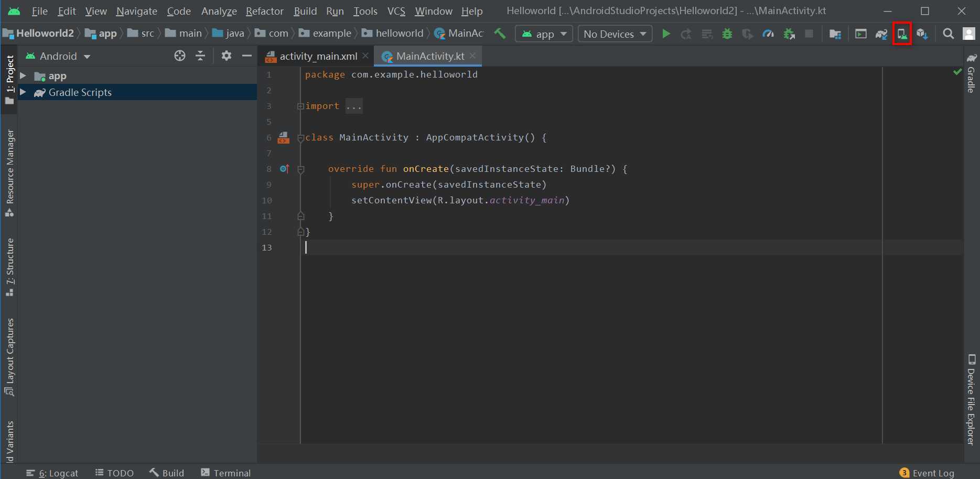980x479 pixels.
Task: Open the Analyze menu
Action: tap(219, 11)
